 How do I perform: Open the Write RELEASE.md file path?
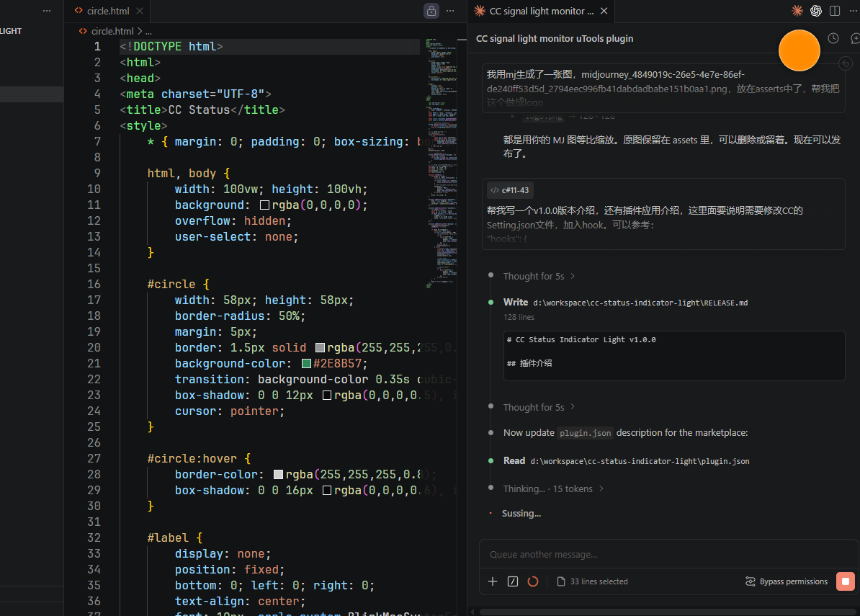coord(640,303)
